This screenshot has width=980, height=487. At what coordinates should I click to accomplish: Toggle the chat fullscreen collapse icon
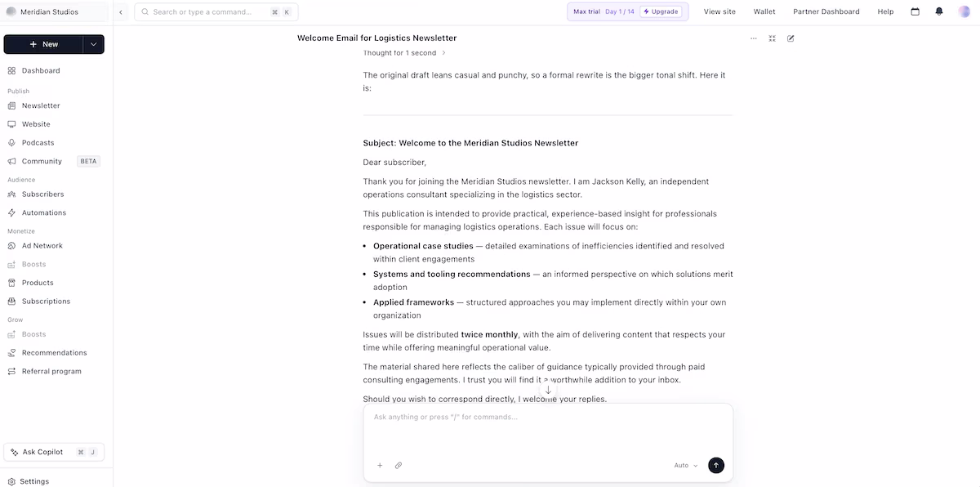(x=772, y=38)
